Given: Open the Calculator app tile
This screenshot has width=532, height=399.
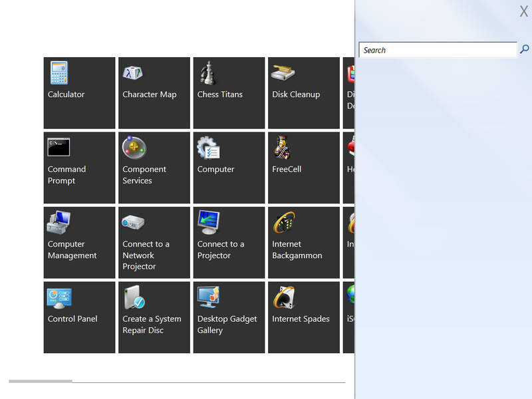Looking at the screenshot, I should click(x=79, y=93).
